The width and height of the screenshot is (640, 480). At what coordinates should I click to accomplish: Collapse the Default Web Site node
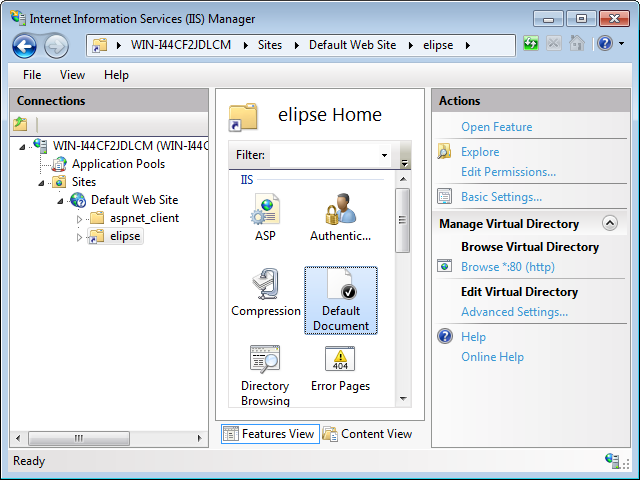tap(60, 201)
